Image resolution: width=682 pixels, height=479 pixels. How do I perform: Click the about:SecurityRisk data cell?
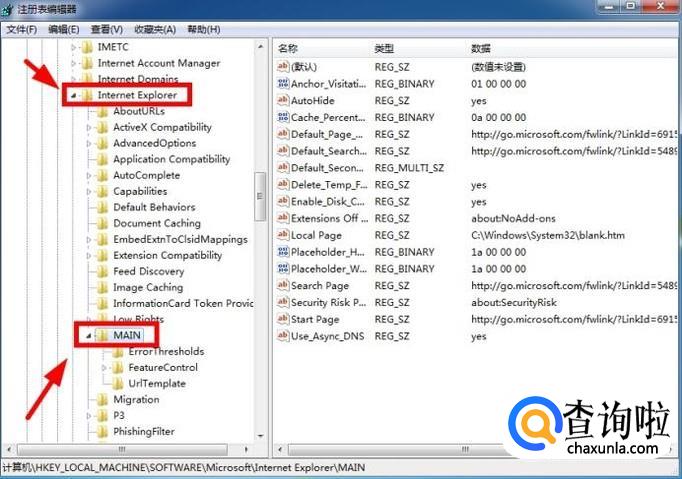514,302
